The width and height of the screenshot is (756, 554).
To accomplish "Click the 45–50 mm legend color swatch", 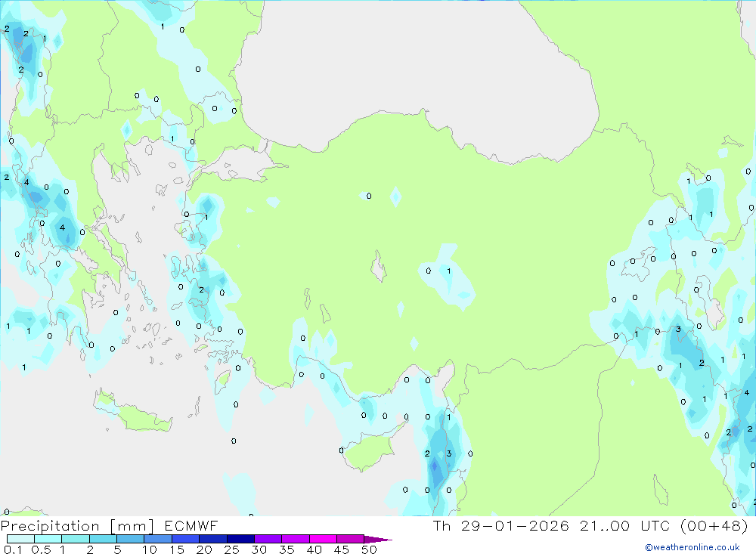I will point(351,539).
